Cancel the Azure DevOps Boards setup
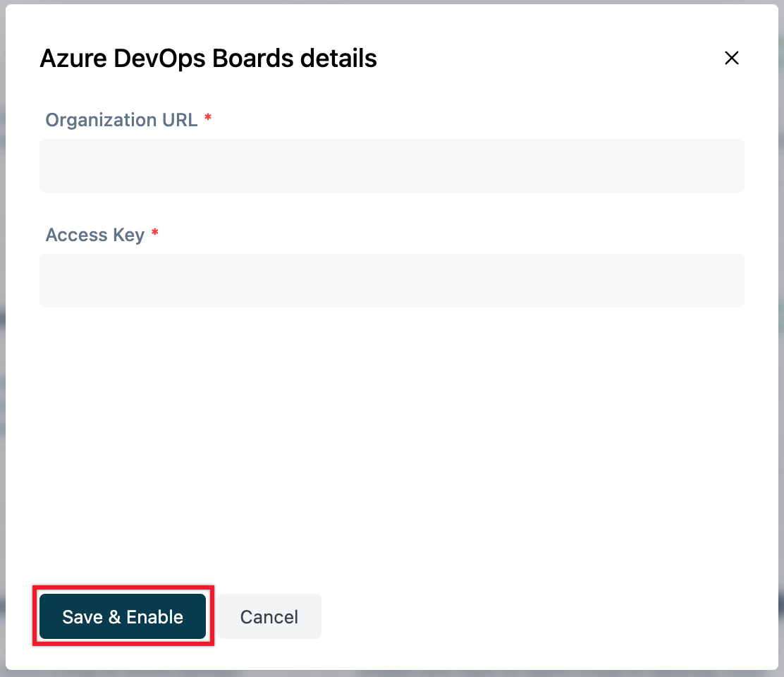 [269, 616]
